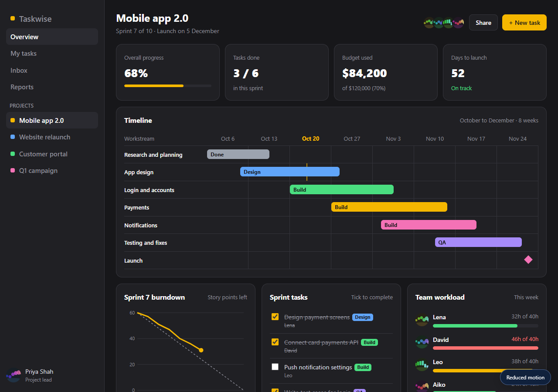The width and height of the screenshot is (558, 392).
Task: Select the blue Design bar in timeline
Action: (x=290, y=172)
